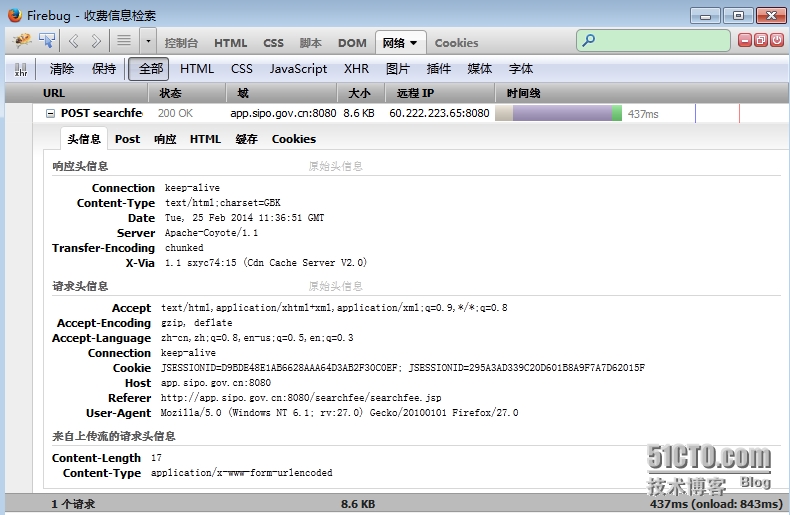
Task: Switch to HTML panel tab
Action: click(230, 43)
